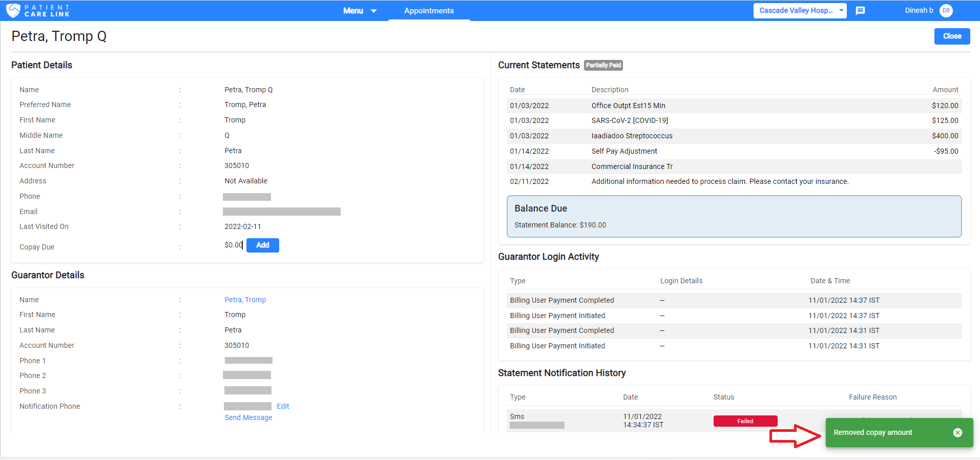Click the Patient Care Link shield logo
Viewport: 980px width, 460px height.
point(13,10)
